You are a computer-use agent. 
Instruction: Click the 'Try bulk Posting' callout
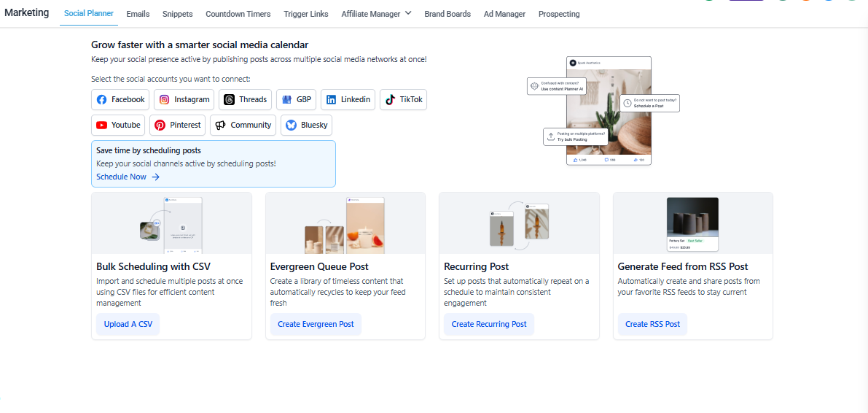[576, 136]
